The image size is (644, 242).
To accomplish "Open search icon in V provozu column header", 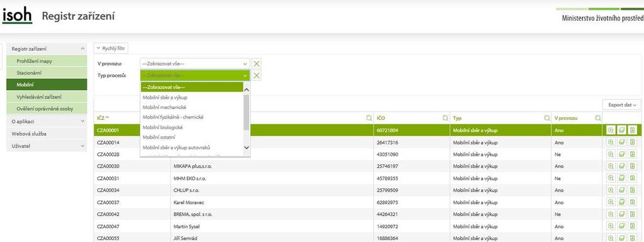I will tap(598, 118).
